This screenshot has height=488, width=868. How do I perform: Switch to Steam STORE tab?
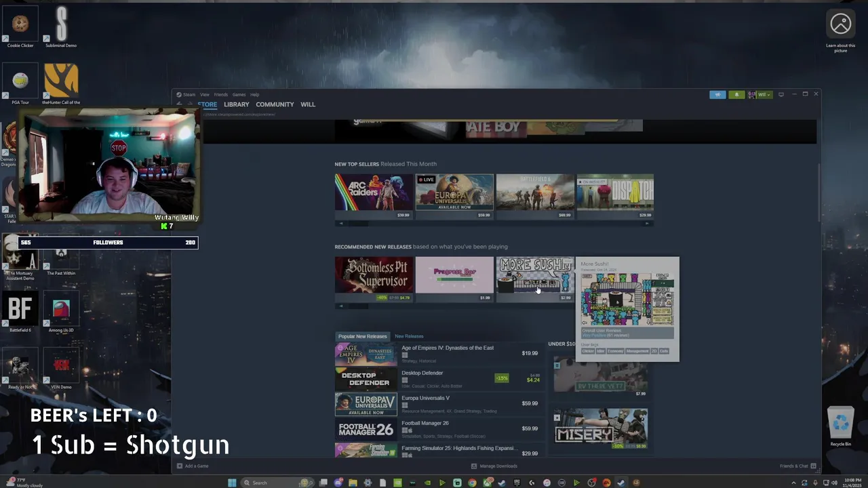[x=208, y=104]
